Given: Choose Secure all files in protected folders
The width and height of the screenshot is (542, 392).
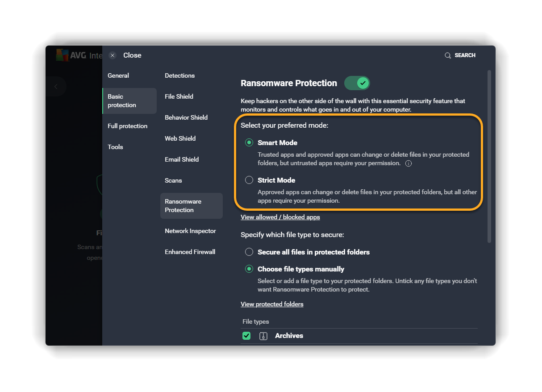Looking at the screenshot, I should click(249, 252).
